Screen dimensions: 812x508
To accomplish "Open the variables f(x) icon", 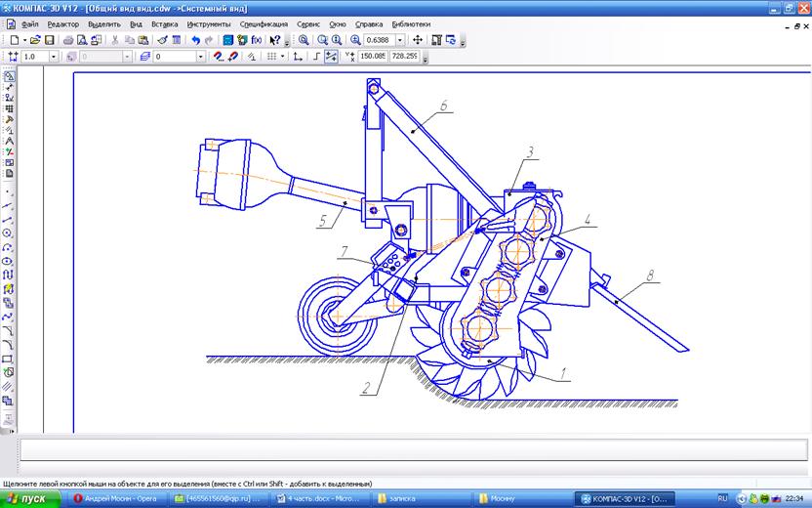I will 256,40.
